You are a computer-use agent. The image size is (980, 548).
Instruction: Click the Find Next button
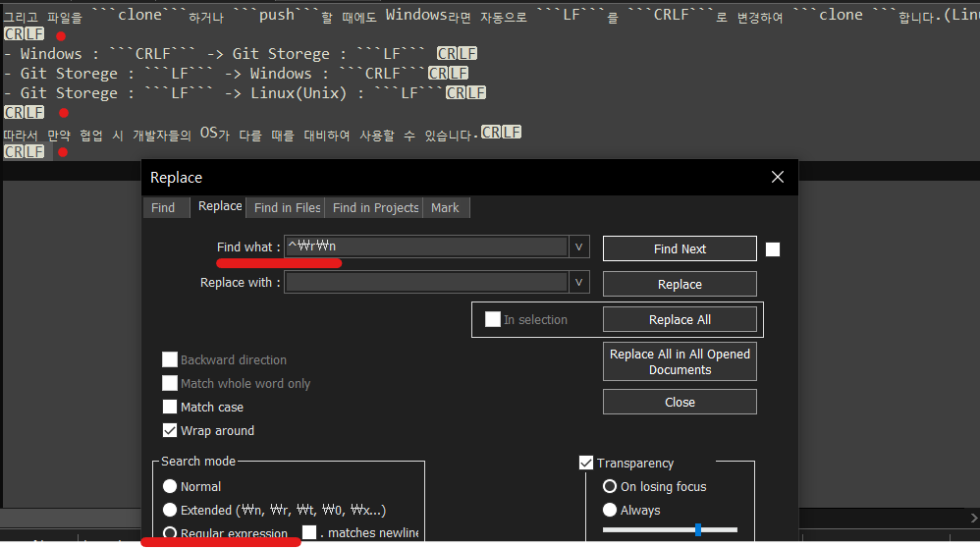coord(680,248)
